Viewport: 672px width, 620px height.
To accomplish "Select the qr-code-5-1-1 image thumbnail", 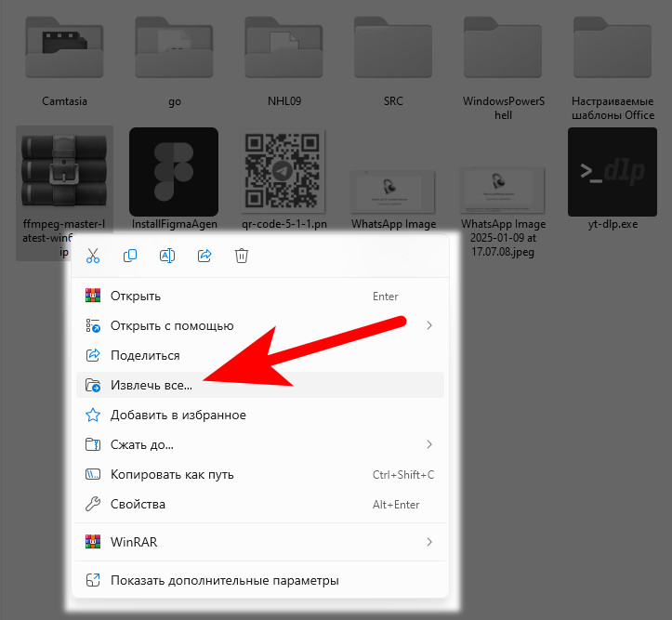I will pyautogui.click(x=283, y=172).
